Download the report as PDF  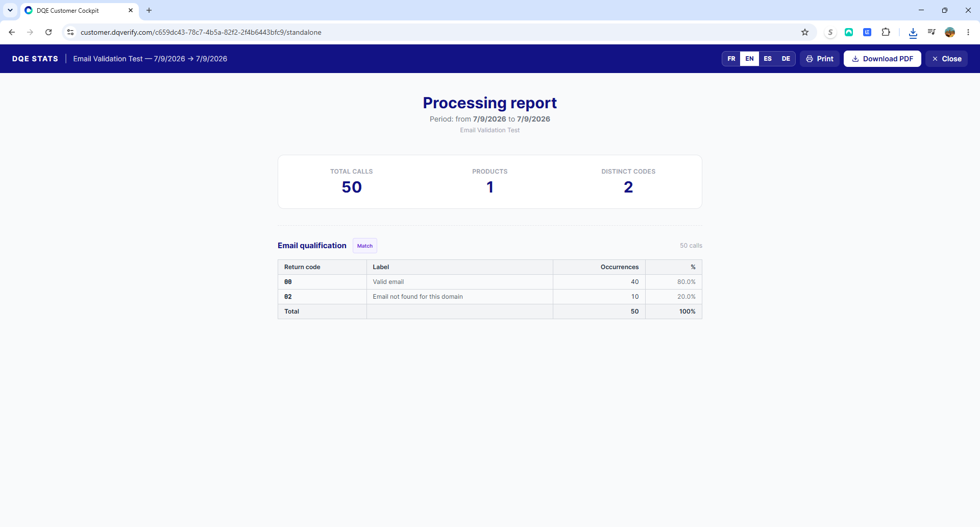tap(883, 59)
